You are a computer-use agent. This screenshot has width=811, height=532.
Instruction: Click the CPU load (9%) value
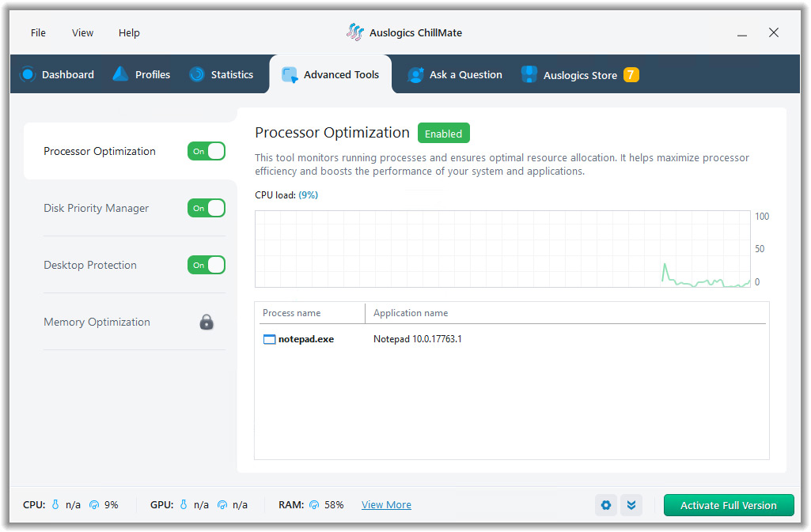pos(309,195)
